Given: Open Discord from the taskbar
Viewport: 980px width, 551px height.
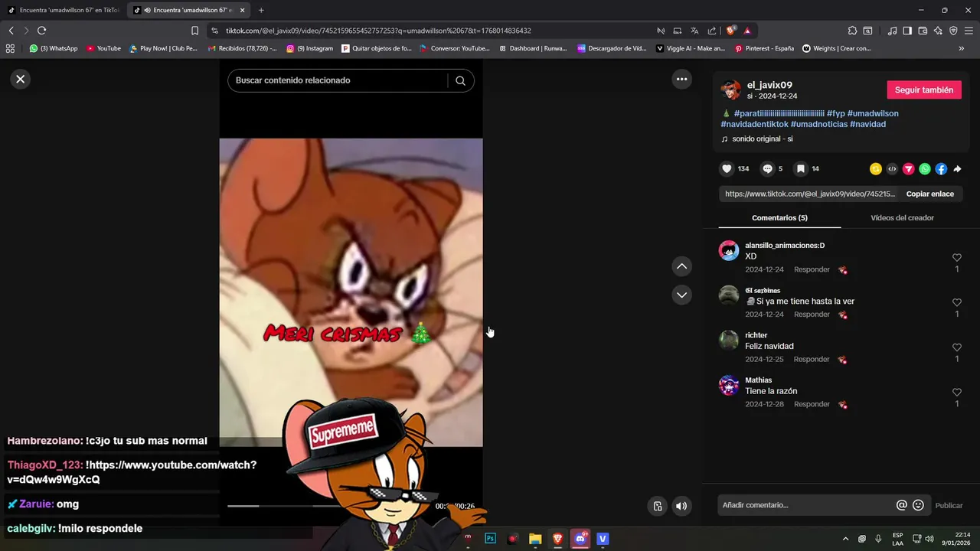Looking at the screenshot, I should (580, 539).
